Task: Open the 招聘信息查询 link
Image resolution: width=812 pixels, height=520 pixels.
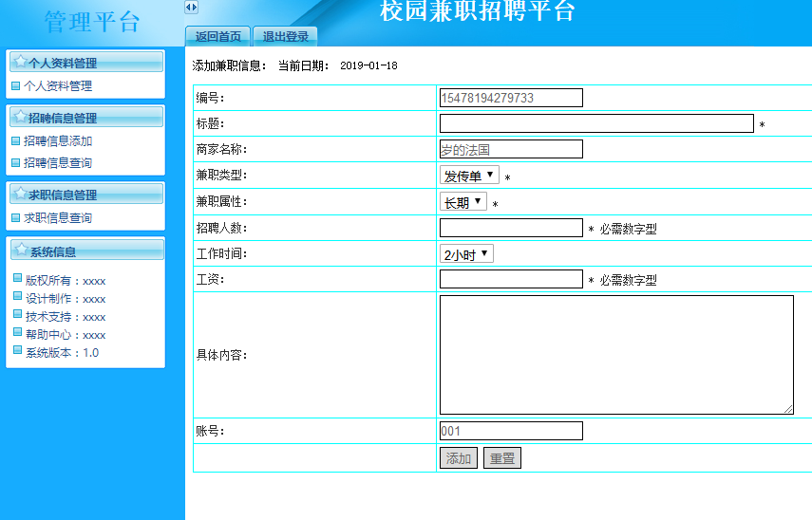Action: (58, 163)
